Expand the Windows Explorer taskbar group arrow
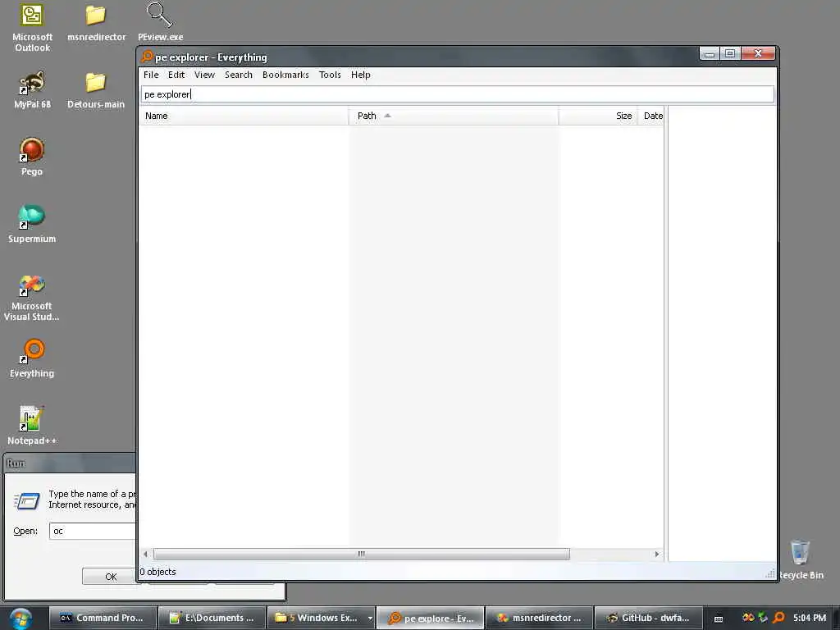This screenshot has width=840, height=630. pyautogui.click(x=370, y=619)
